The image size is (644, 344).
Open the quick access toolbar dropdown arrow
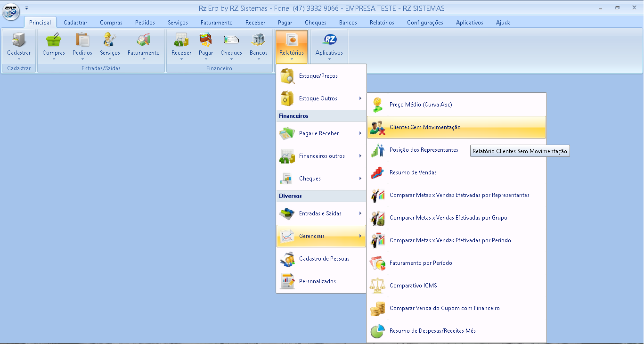[27, 8]
